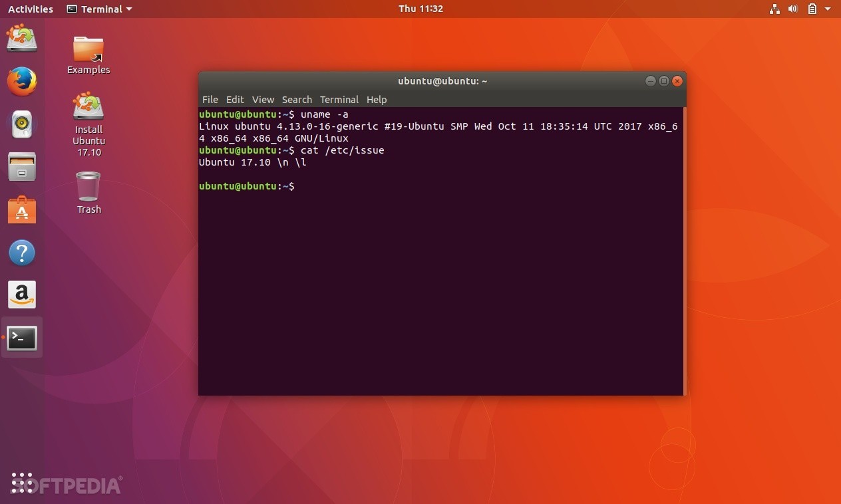Viewport: 841px width, 504px height.
Task: Click the network icon in the top bar
Action: (774, 9)
